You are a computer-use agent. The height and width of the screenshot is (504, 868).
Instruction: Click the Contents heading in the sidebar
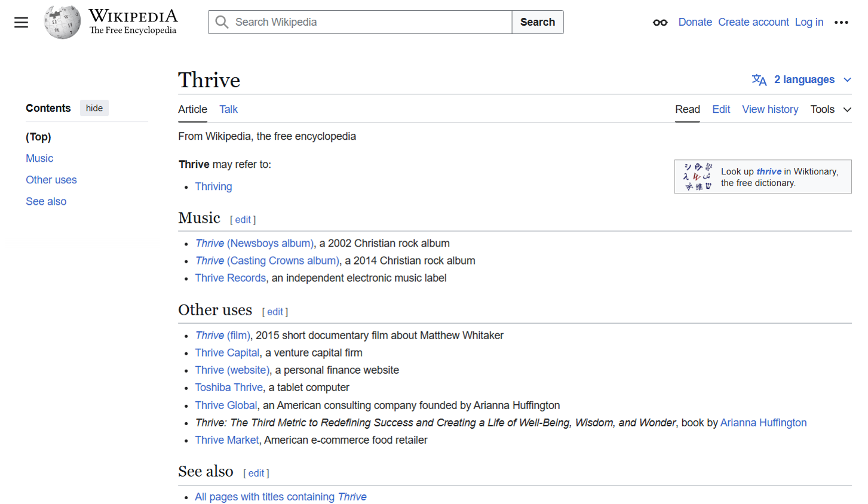48,108
